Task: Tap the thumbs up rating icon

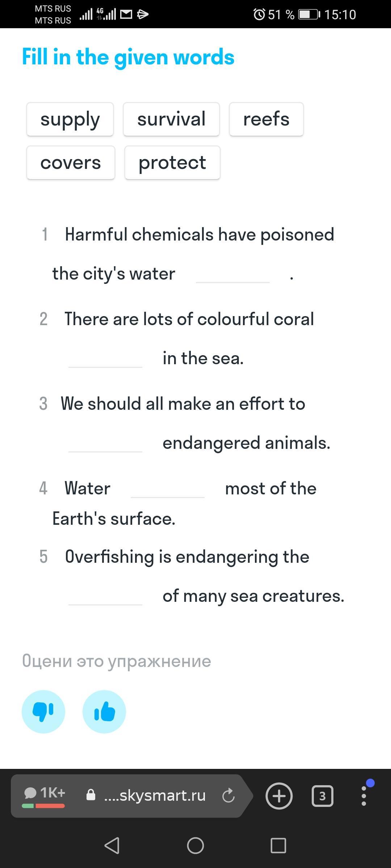Action: coord(104,711)
